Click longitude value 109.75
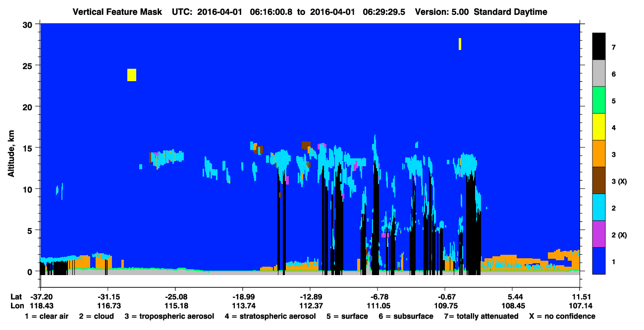Screen dimensions: 644x330 [445, 306]
